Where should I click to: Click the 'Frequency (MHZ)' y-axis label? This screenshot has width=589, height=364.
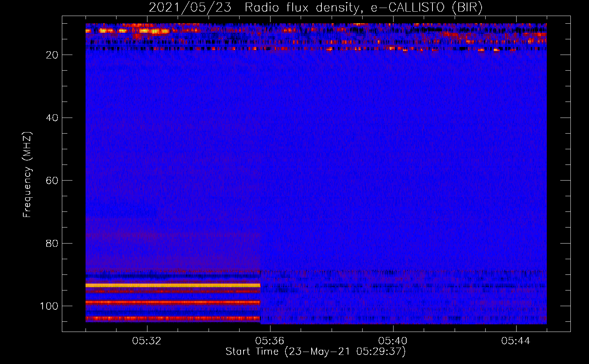(x=27, y=174)
